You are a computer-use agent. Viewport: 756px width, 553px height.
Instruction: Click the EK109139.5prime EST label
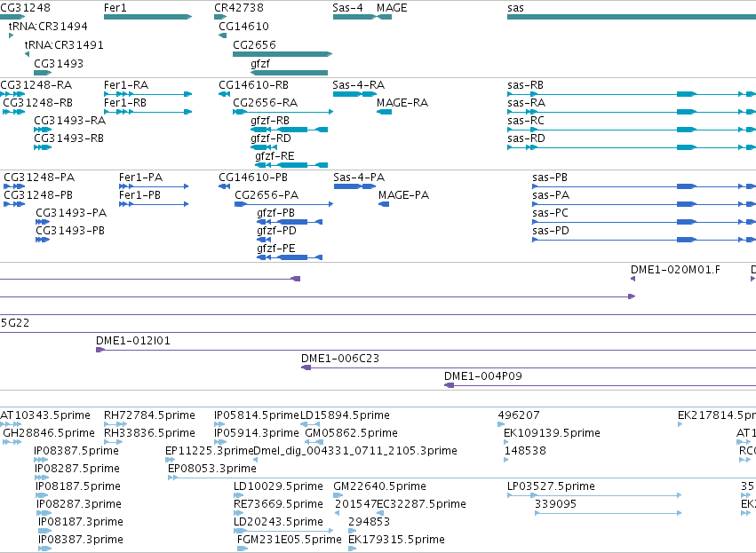(552, 433)
